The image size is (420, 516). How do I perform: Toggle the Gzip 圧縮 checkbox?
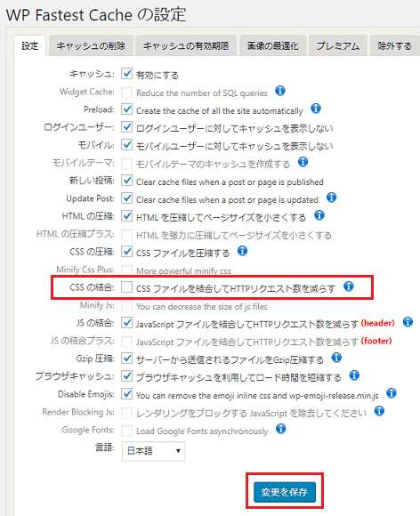[126, 358]
